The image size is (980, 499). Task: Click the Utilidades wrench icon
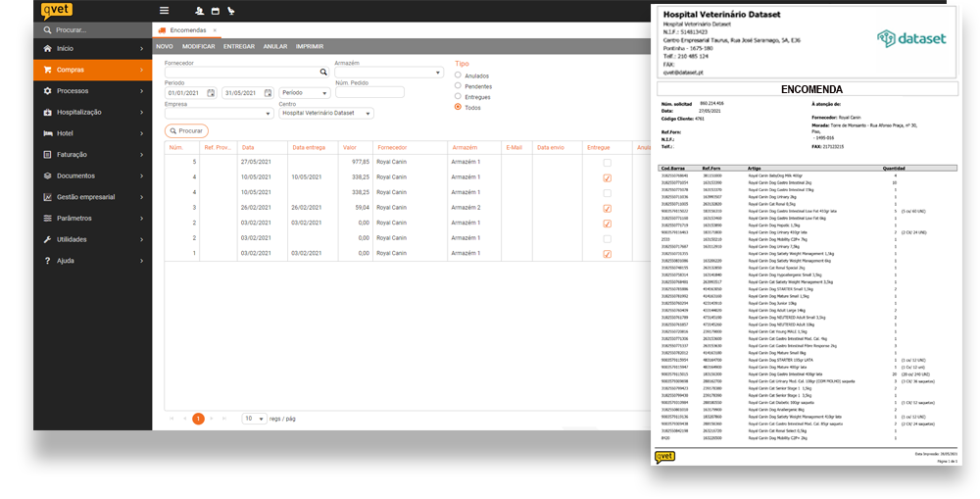(47, 239)
